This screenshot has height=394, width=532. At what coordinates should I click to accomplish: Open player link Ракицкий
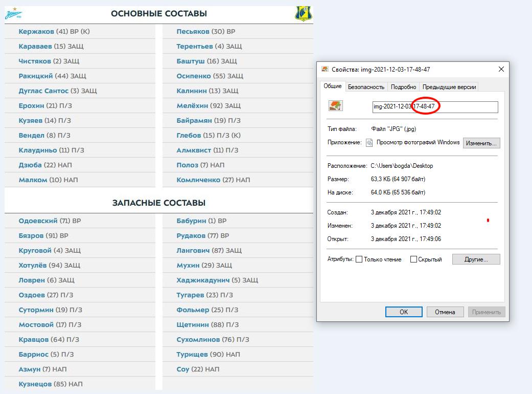[36, 76]
